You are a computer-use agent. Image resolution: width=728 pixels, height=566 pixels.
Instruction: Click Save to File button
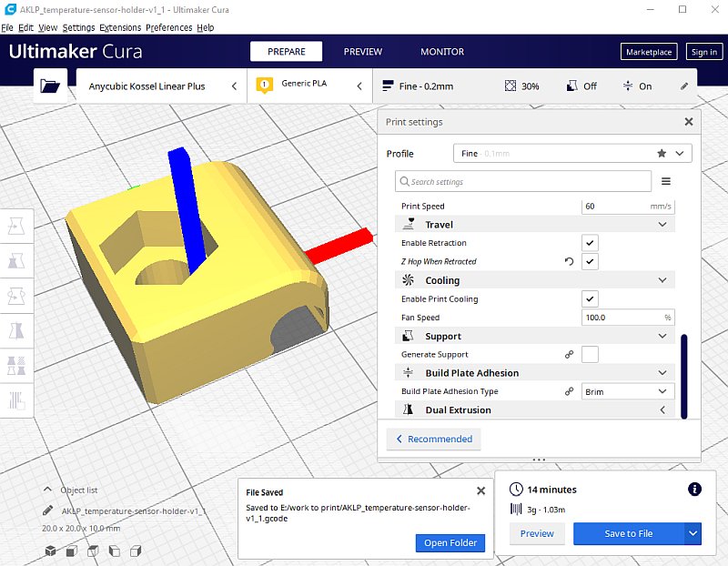click(629, 533)
